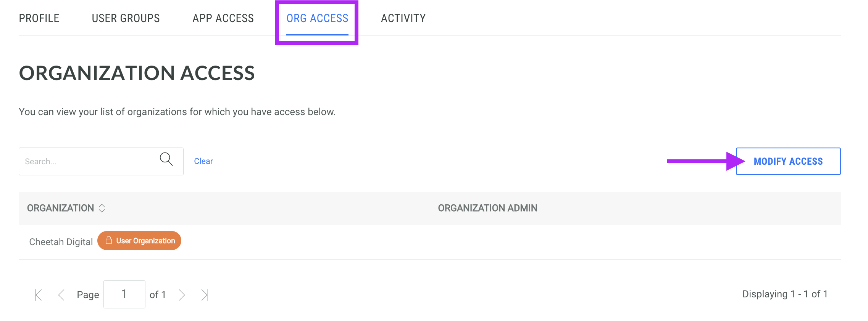
Task: Go to previous page chevron
Action: click(61, 295)
